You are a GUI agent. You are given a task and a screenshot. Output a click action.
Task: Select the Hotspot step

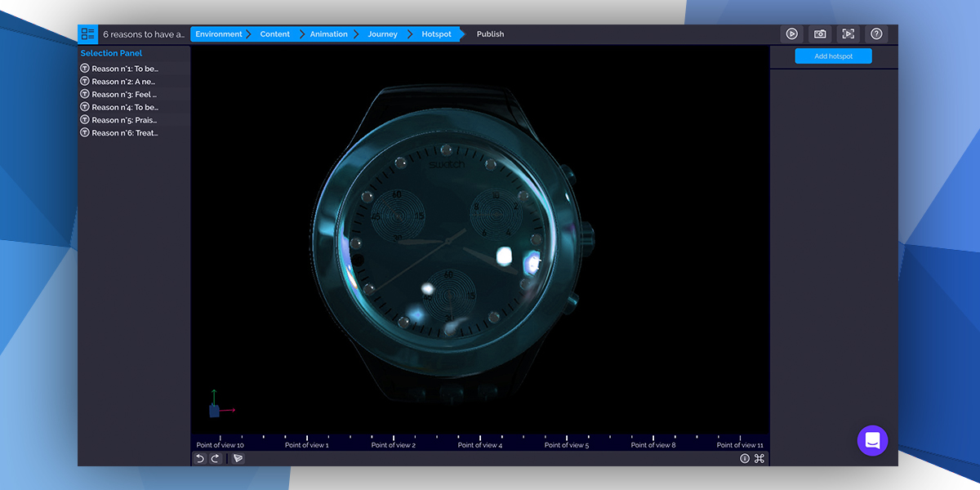point(436,34)
